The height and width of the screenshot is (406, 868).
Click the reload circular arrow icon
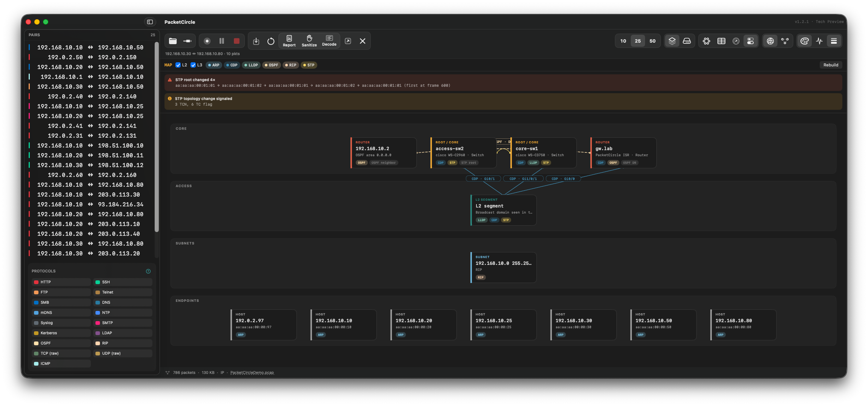point(271,41)
